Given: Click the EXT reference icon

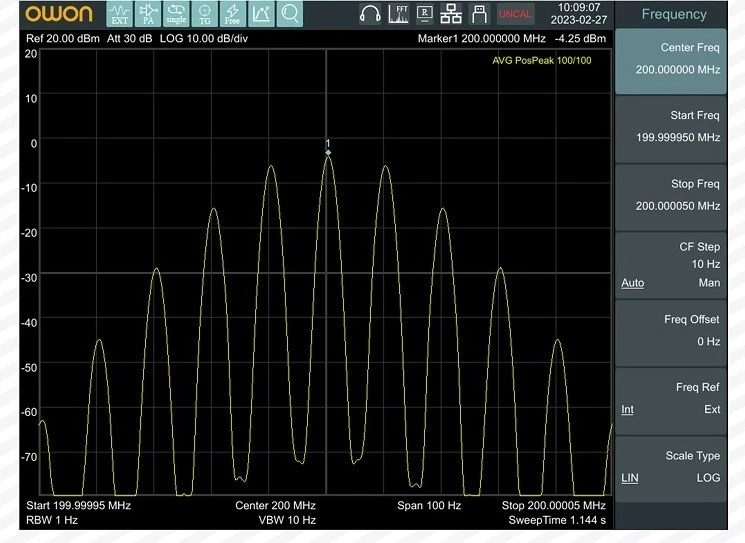Looking at the screenshot, I should pyautogui.click(x=119, y=14).
